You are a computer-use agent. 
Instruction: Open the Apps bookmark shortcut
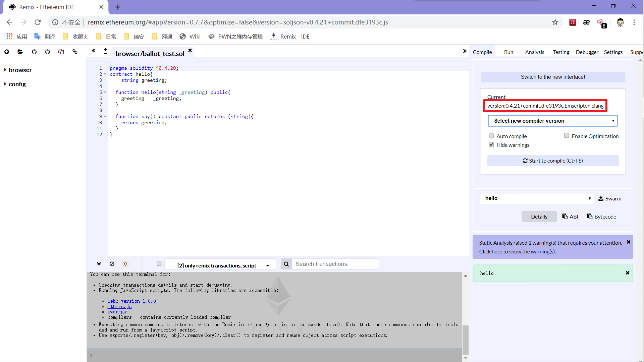click(17, 37)
